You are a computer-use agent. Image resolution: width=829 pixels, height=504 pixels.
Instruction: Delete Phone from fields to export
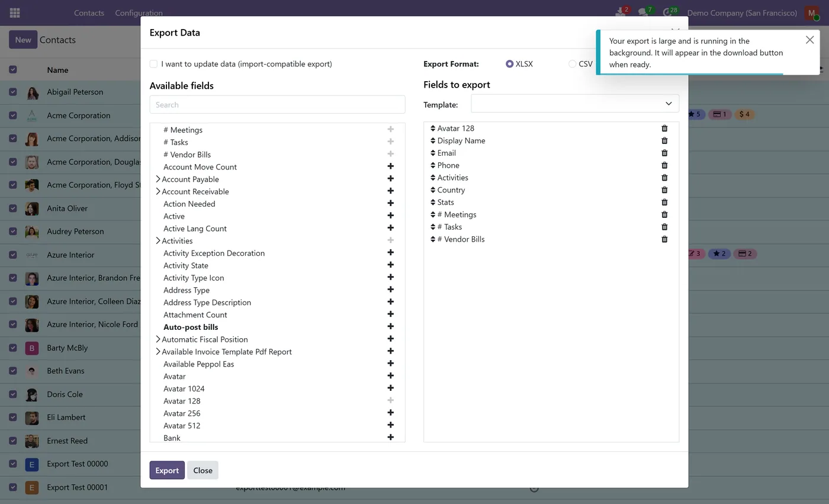click(x=664, y=165)
